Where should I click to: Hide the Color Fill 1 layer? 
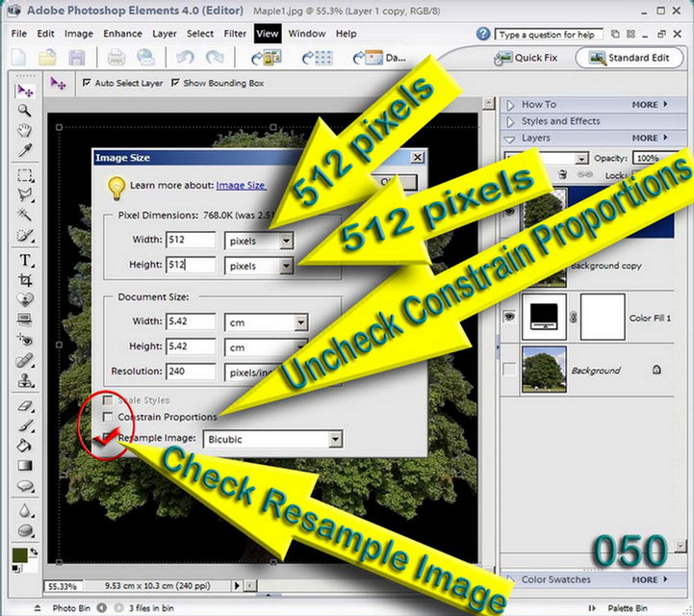pos(509,317)
